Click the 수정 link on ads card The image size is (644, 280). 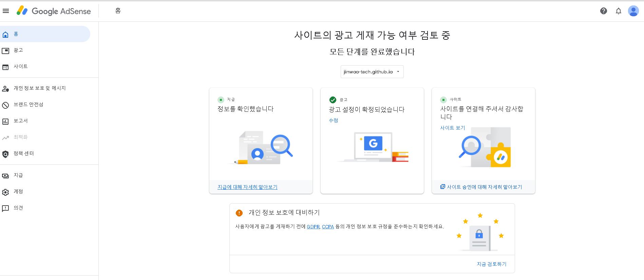point(334,120)
